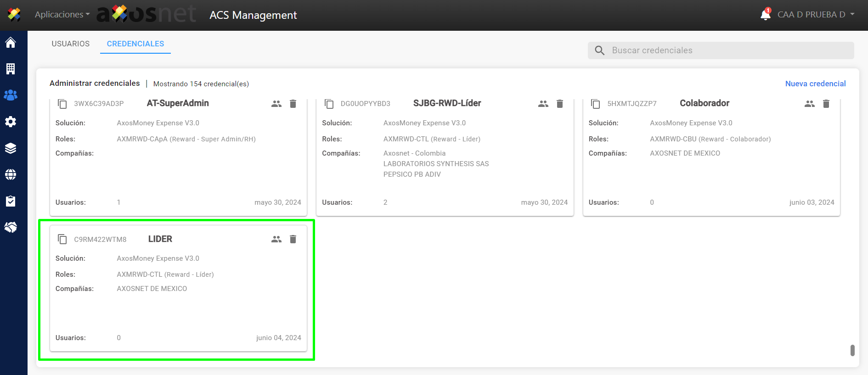868x375 pixels.
Task: Open the globe icon in sidebar
Action: [x=11, y=174]
